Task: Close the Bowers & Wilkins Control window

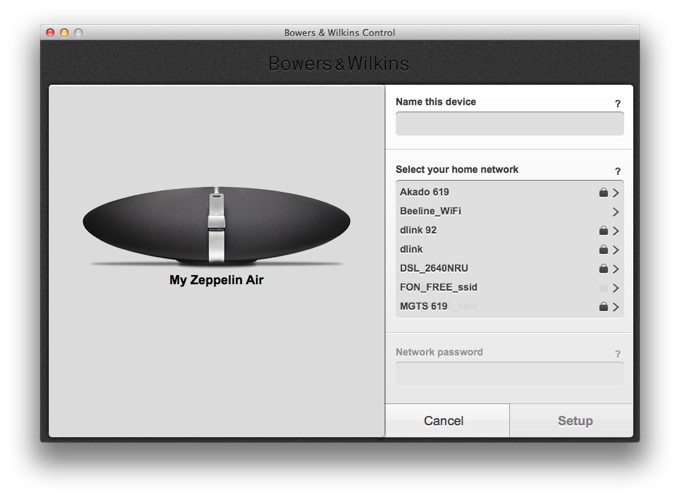Action: (x=50, y=33)
